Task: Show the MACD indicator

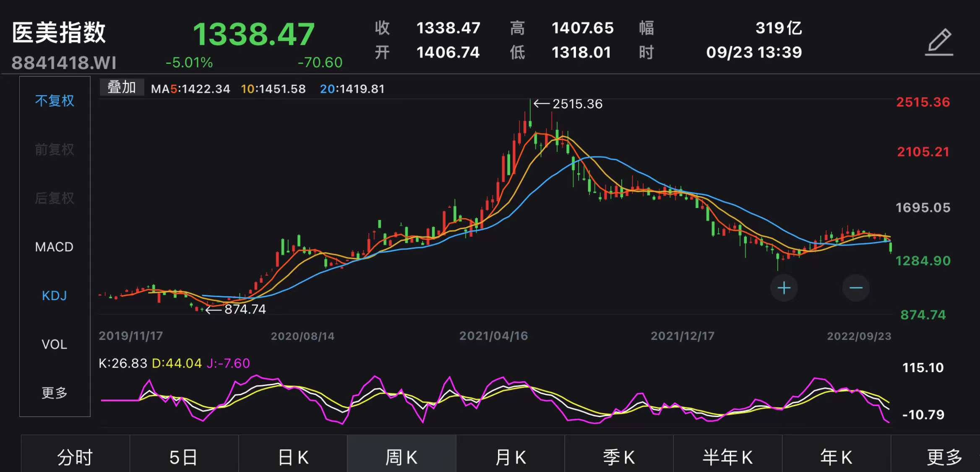Action: (55, 247)
